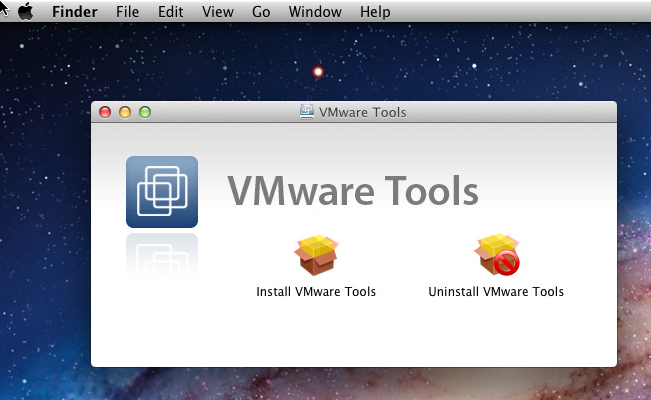Open the Apple menu

[26, 11]
